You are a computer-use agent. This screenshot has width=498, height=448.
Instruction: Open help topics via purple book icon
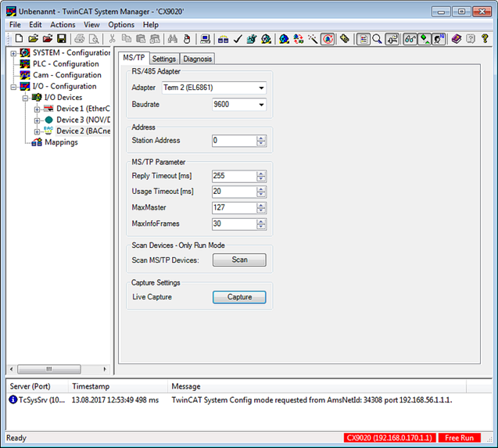pos(457,39)
